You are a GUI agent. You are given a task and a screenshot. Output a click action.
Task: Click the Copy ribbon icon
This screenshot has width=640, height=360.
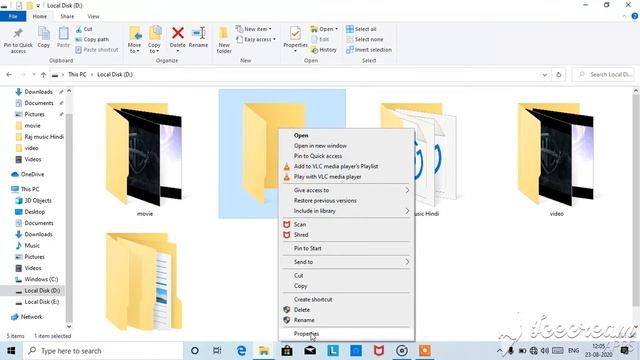44,38
